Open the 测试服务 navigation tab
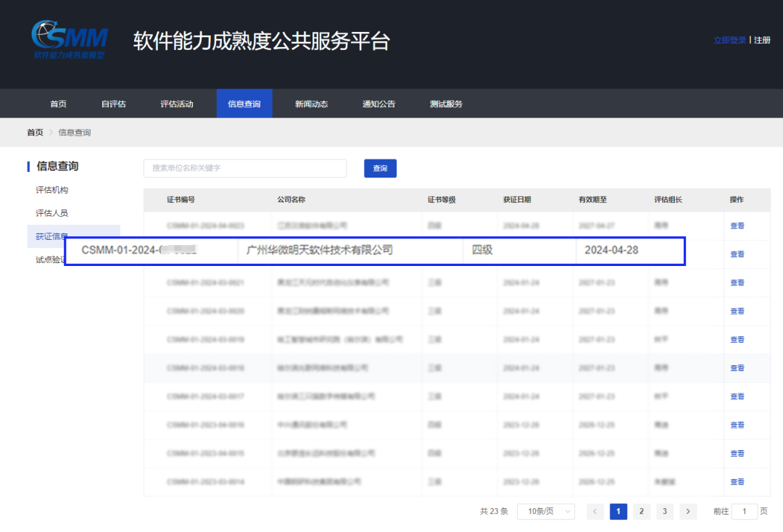783x532 pixels. [446, 104]
